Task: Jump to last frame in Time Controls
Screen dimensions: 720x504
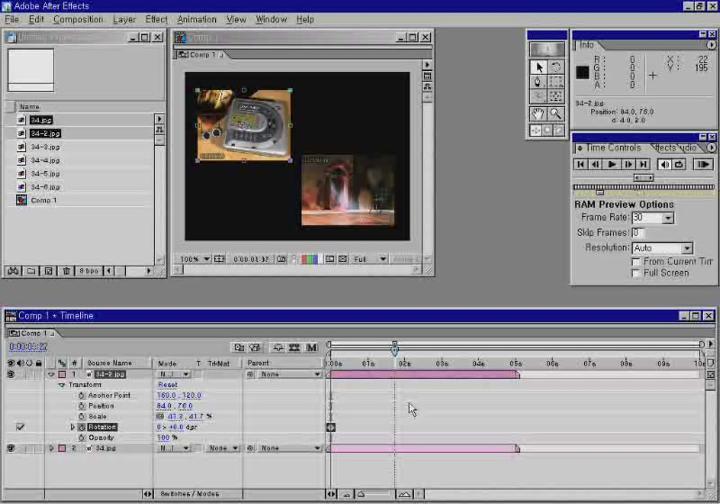Action: 643,164
